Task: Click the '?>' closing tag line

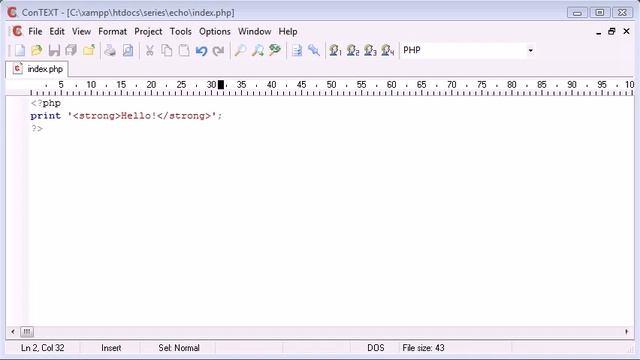Action: point(37,129)
